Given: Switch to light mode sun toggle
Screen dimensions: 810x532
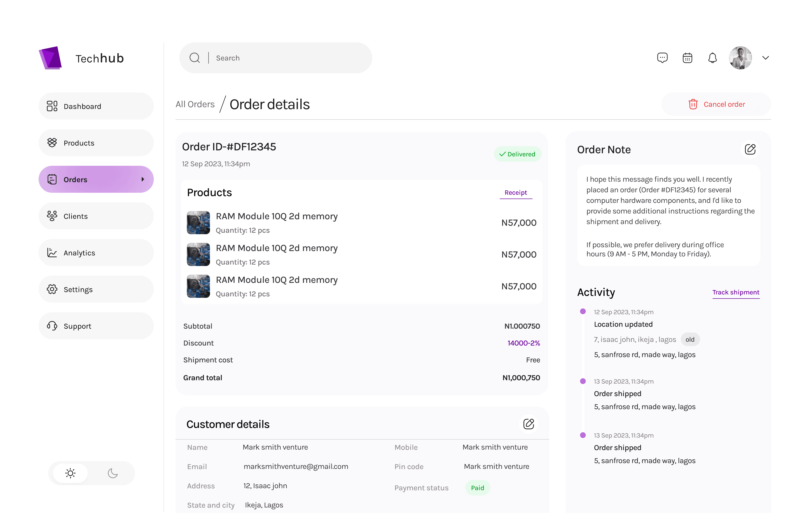Looking at the screenshot, I should click(70, 473).
